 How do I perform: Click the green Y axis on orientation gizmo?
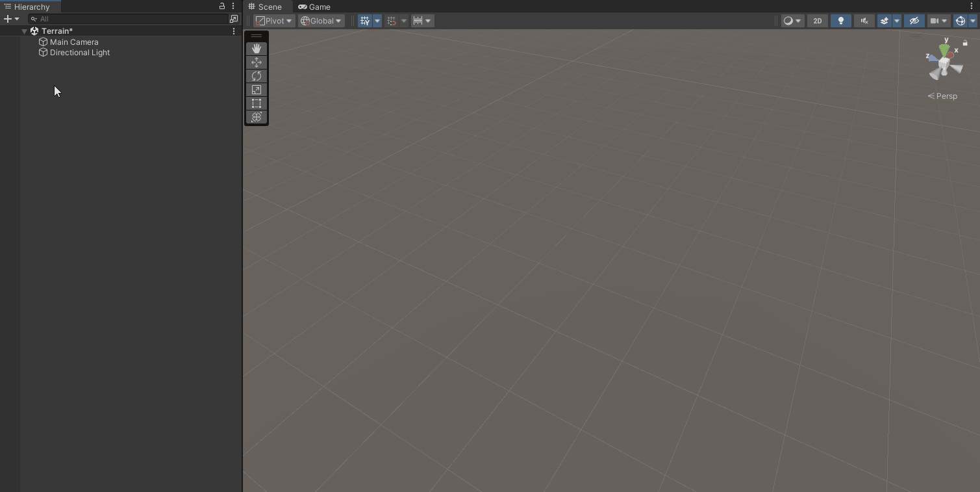(x=944, y=50)
